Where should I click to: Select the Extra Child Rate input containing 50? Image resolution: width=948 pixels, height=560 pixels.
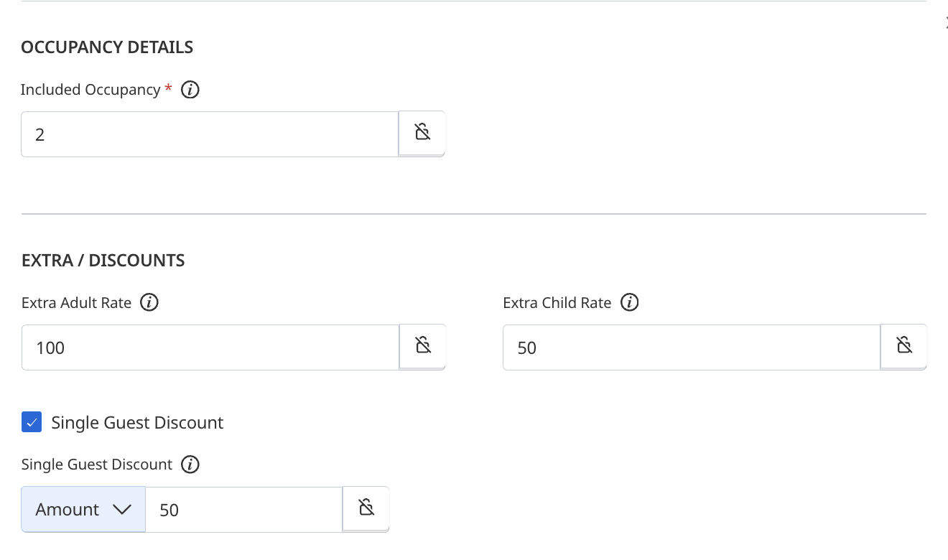(x=692, y=347)
